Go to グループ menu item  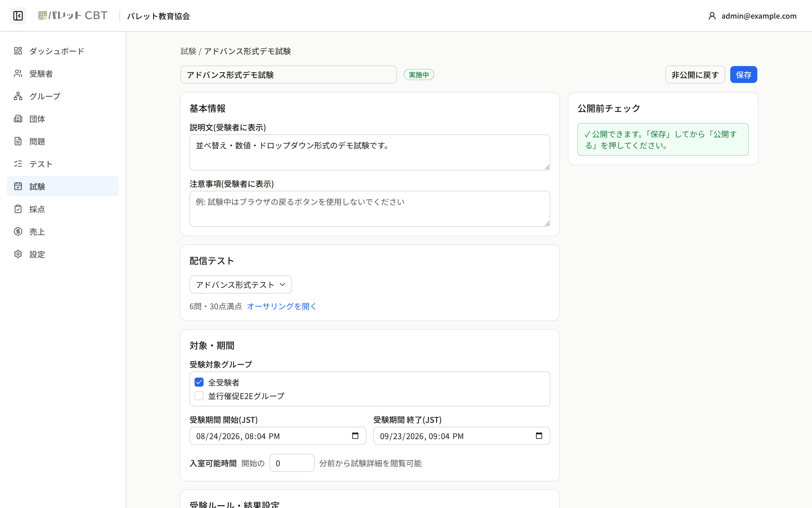[x=63, y=96]
